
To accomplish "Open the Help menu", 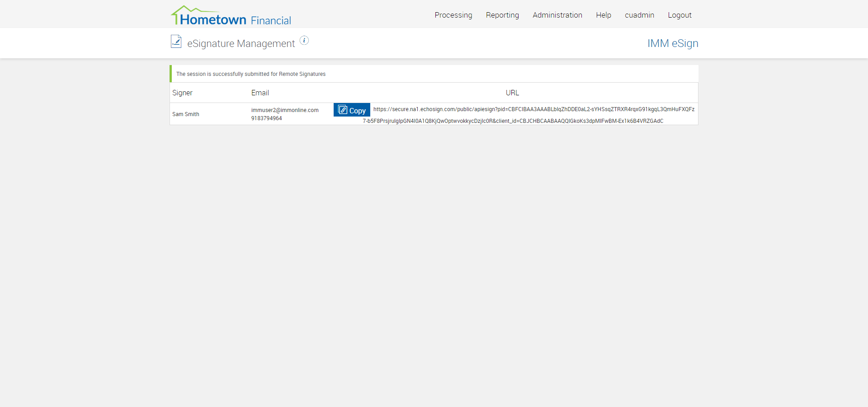I will [604, 15].
